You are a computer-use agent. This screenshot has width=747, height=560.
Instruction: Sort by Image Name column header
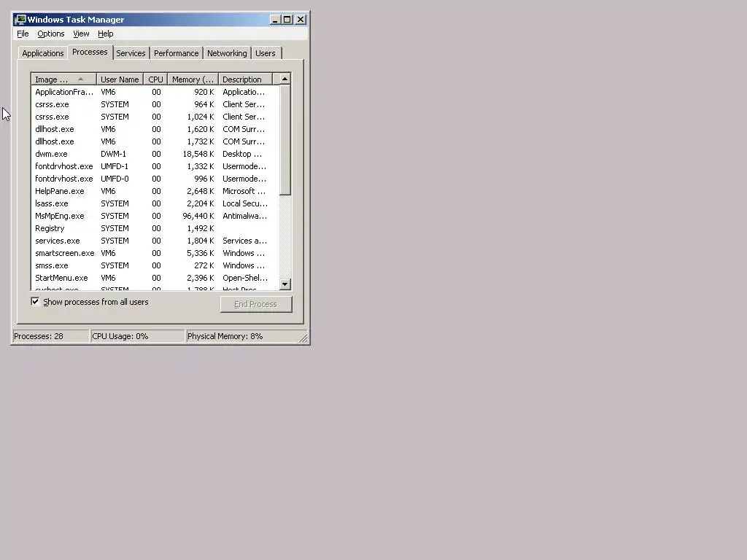pos(63,79)
